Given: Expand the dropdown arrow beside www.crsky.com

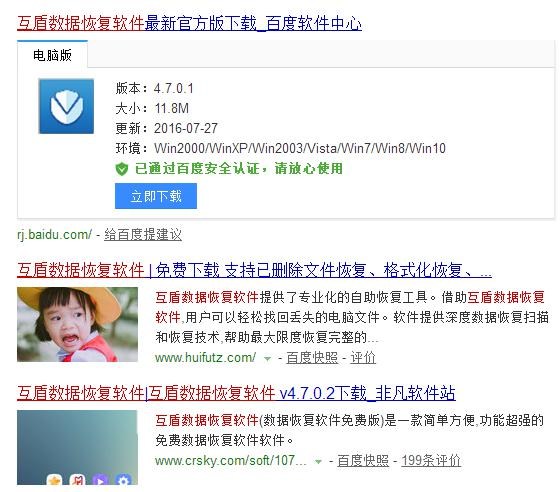Looking at the screenshot, I should (318, 462).
